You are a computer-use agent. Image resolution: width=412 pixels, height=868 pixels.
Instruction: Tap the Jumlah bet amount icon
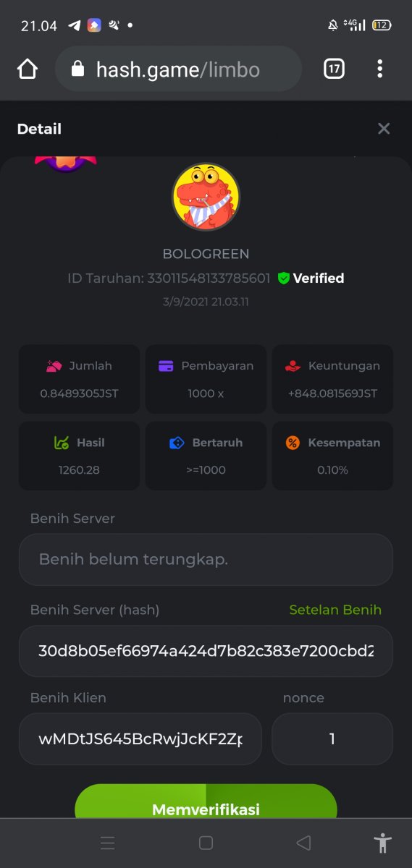click(54, 366)
